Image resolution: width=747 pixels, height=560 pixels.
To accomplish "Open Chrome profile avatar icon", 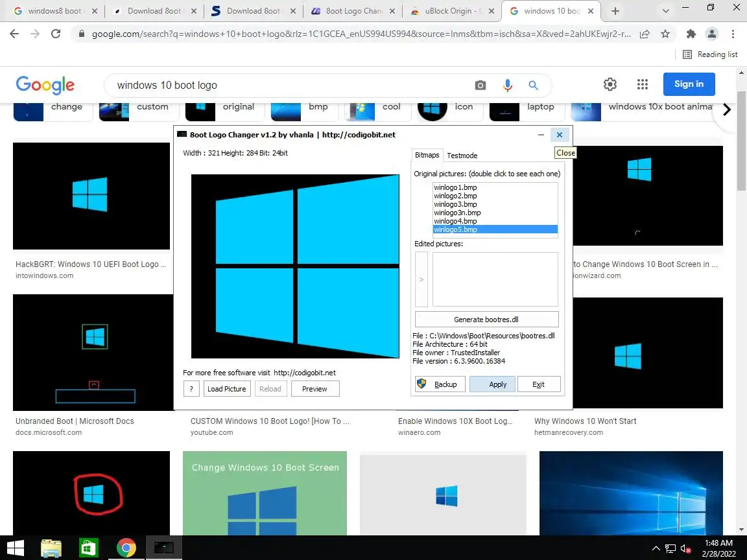I will [x=712, y=34].
